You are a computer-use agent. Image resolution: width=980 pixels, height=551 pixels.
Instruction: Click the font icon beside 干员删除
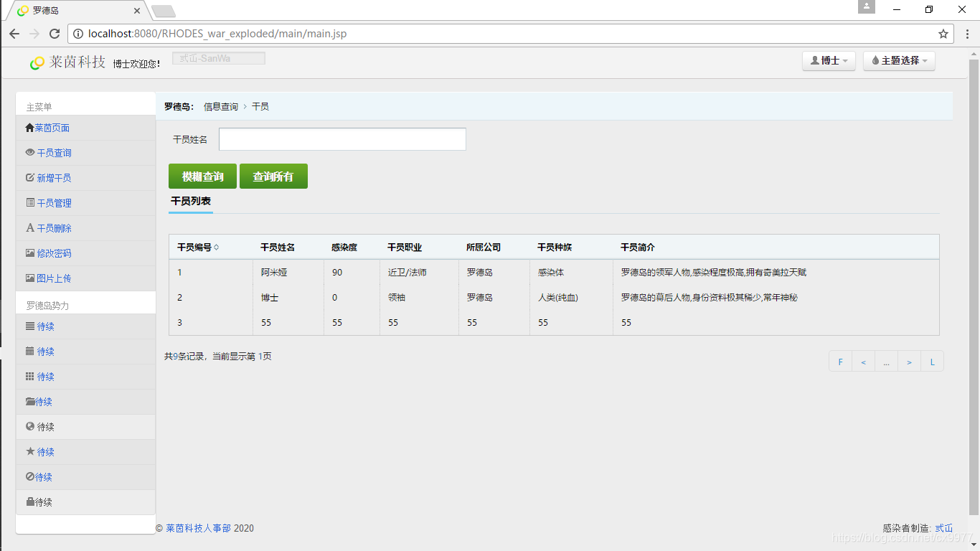[x=30, y=228]
